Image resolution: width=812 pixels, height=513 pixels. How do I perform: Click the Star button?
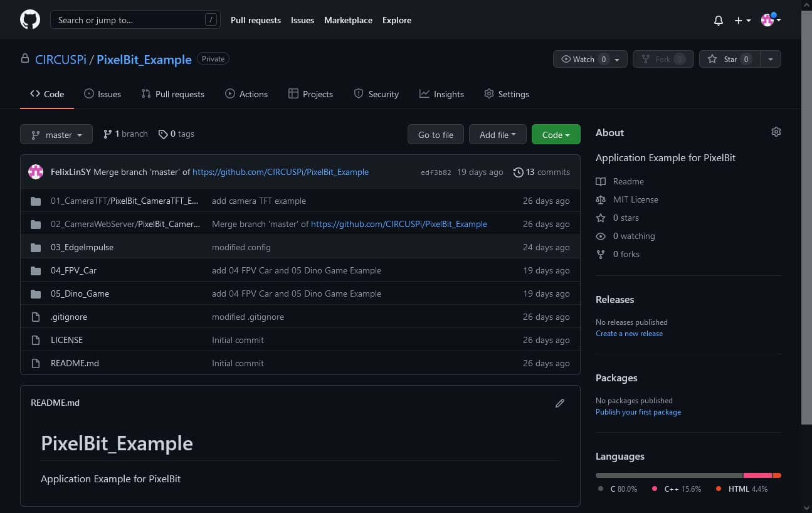coord(730,59)
